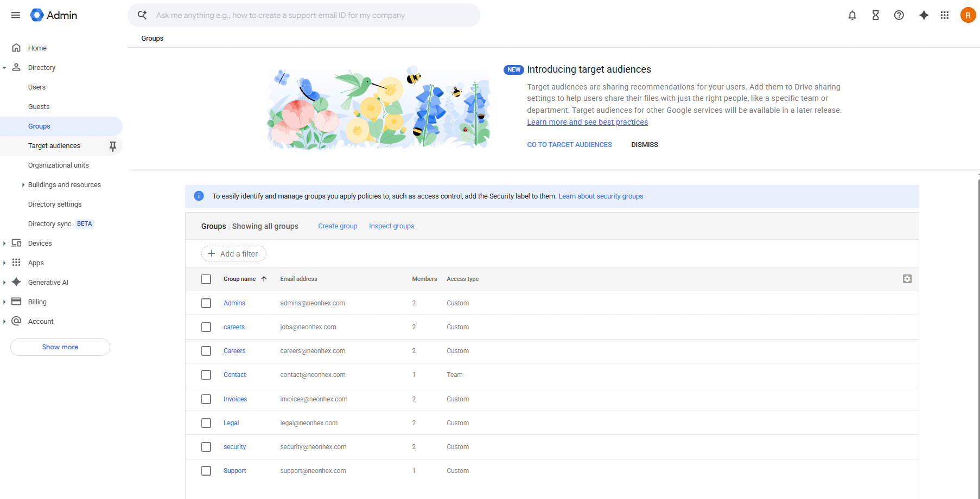
Task: Toggle the select-all groups checkbox
Action: pos(206,279)
